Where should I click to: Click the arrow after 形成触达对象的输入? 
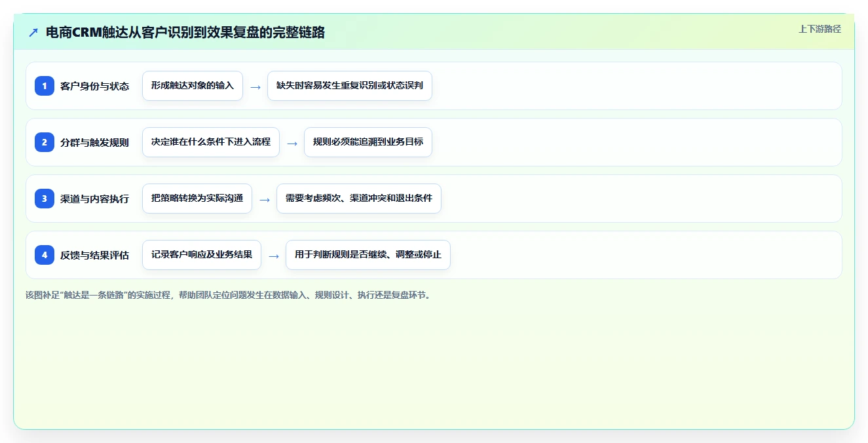click(255, 87)
